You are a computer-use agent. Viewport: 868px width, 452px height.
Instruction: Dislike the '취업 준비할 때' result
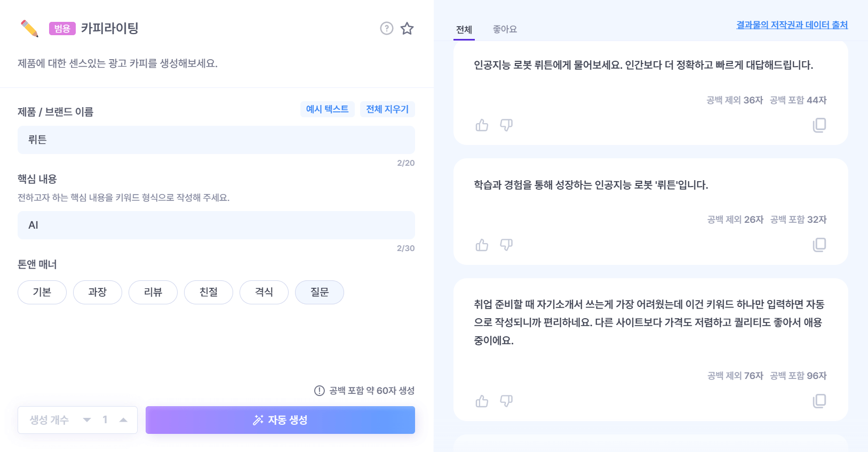(506, 401)
